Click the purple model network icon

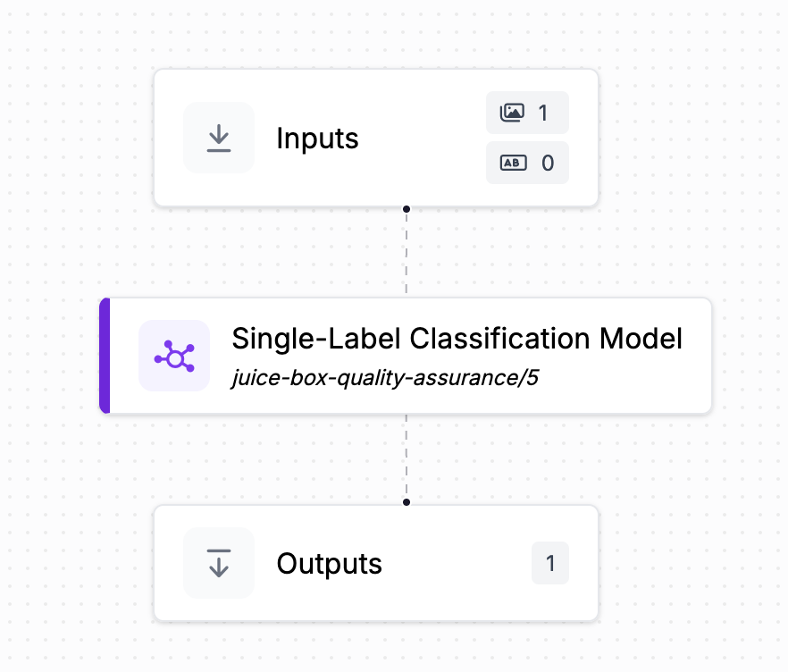pos(174,356)
